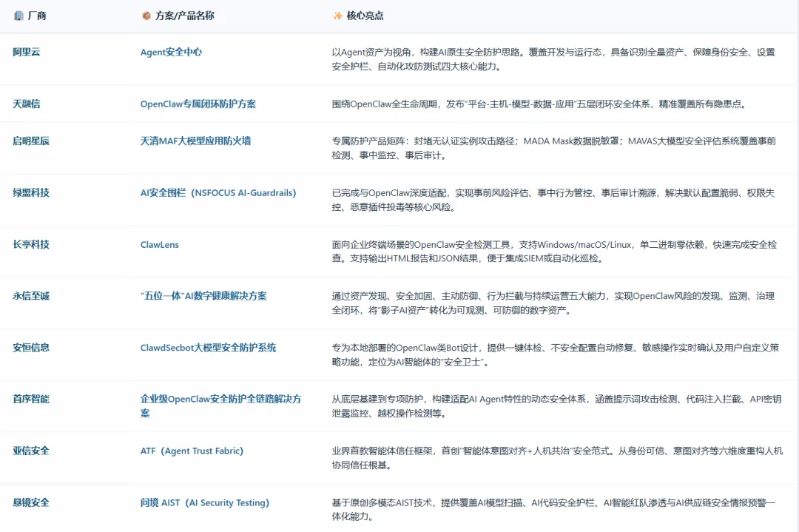799x532 pixels.
Task: Click the 绿盟科技 description starting 已完成与OpenClaw深度适配
Action: point(553,200)
